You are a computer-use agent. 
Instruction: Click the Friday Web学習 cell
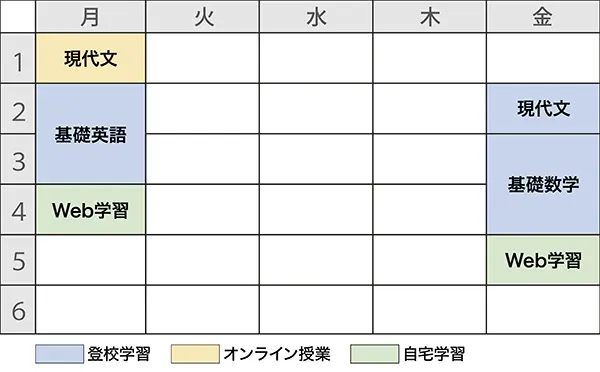[543, 260]
